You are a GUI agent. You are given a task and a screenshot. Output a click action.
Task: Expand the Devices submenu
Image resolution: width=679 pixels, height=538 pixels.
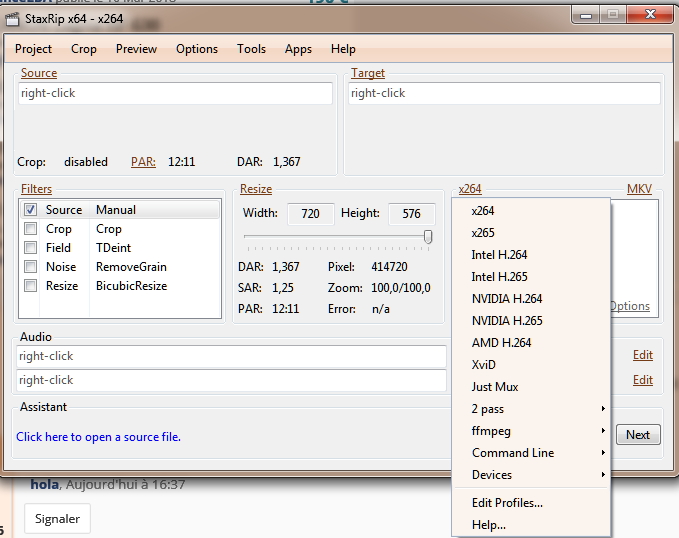point(531,475)
